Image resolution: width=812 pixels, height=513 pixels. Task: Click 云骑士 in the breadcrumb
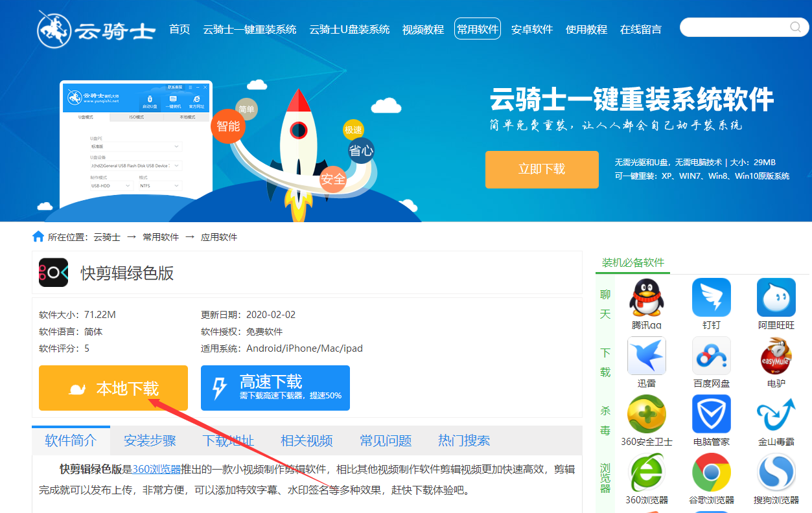click(107, 237)
